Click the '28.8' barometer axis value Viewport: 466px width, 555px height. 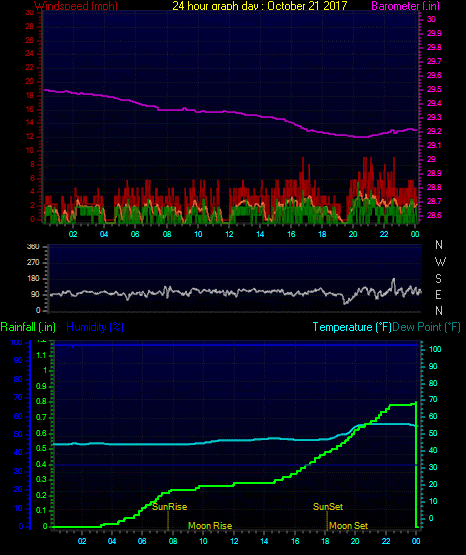click(434, 187)
